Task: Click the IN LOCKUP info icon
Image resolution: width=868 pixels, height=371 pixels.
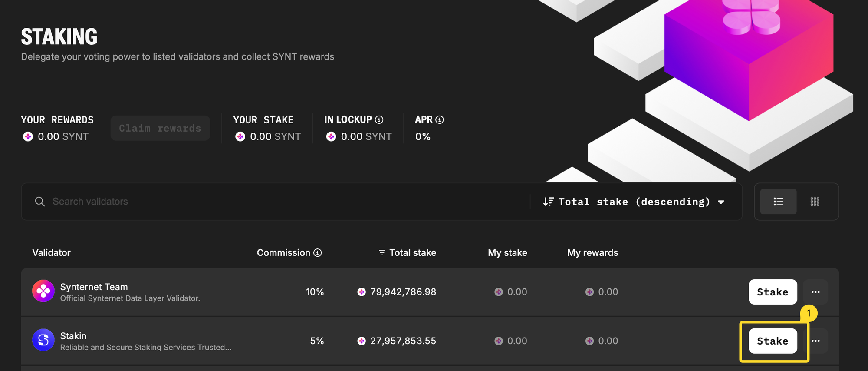Action: (x=379, y=119)
